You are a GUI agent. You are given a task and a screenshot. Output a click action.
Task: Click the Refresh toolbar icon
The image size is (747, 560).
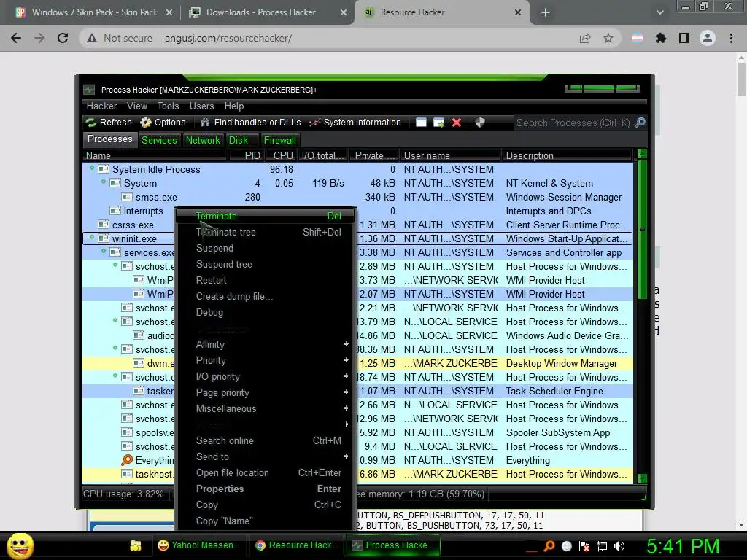pyautogui.click(x=91, y=122)
